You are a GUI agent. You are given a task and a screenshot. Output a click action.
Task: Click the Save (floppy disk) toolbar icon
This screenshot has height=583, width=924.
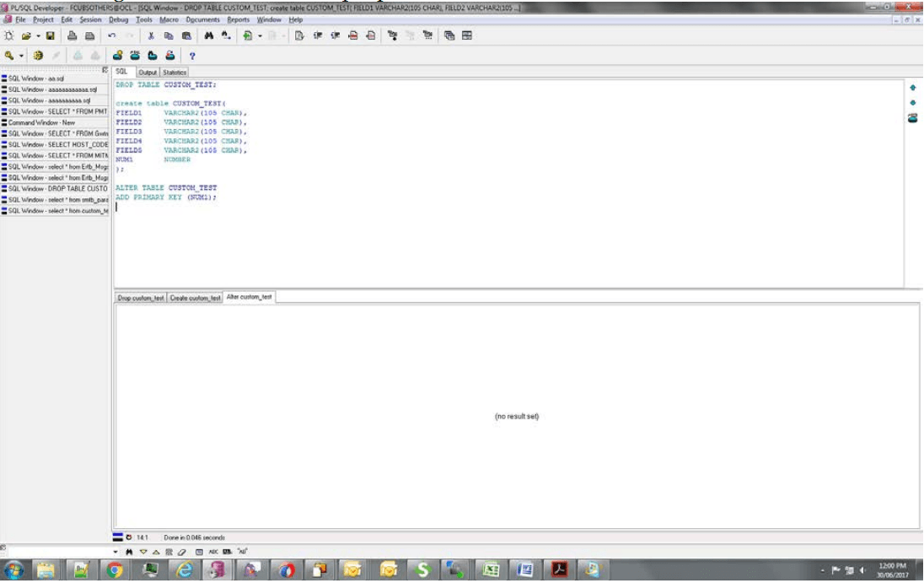coord(51,36)
